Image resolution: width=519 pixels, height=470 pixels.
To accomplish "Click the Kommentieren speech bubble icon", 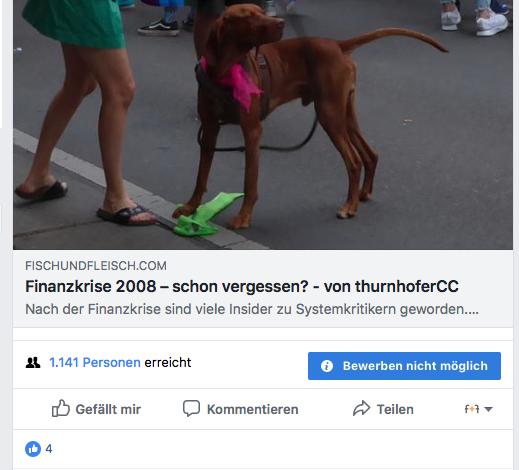I will point(192,408).
